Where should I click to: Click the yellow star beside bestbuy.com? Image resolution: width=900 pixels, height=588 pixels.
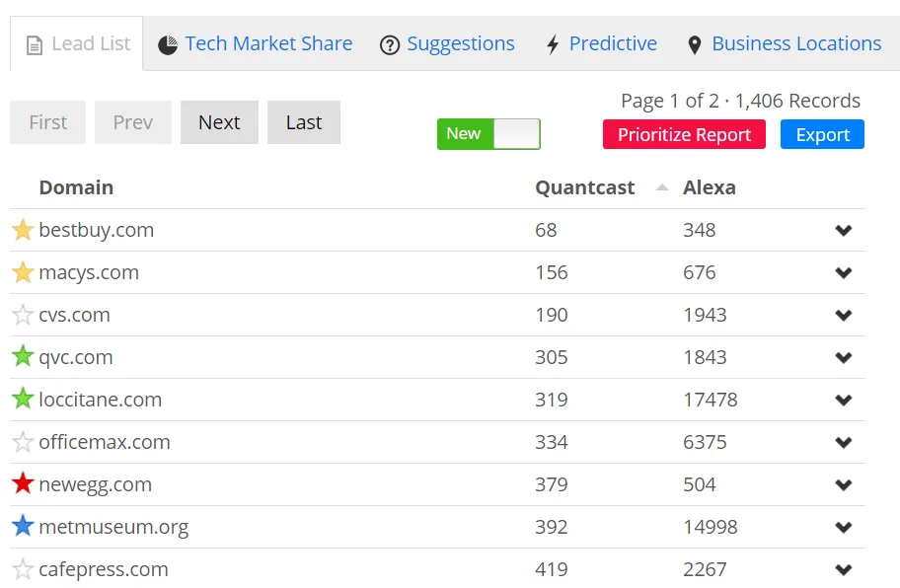click(23, 230)
